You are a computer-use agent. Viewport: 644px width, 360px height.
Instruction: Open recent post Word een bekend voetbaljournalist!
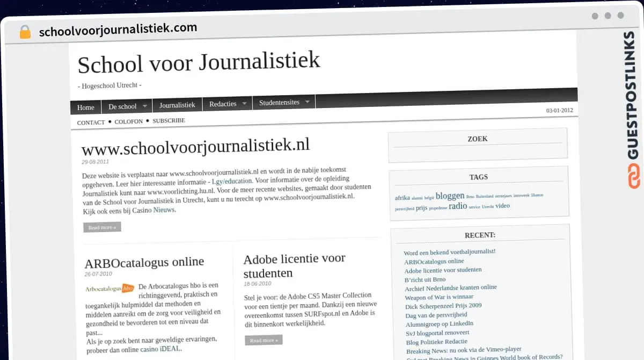450,251
